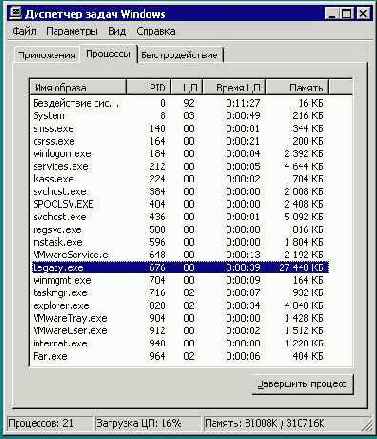Select the lsass.exe process
The width and height of the screenshot is (377, 439).
[180, 179]
